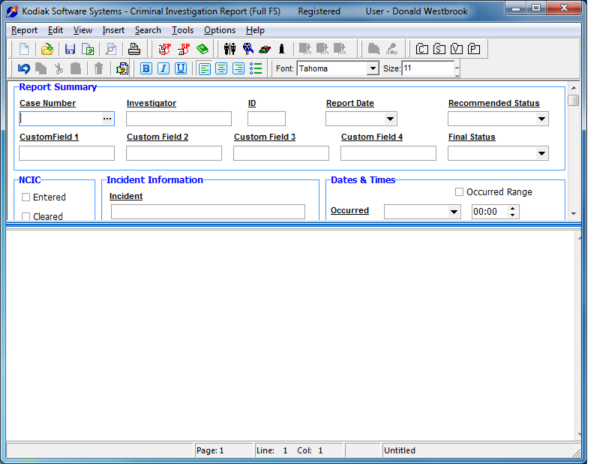
Task: Click into the Investigator text field
Action: [178, 119]
